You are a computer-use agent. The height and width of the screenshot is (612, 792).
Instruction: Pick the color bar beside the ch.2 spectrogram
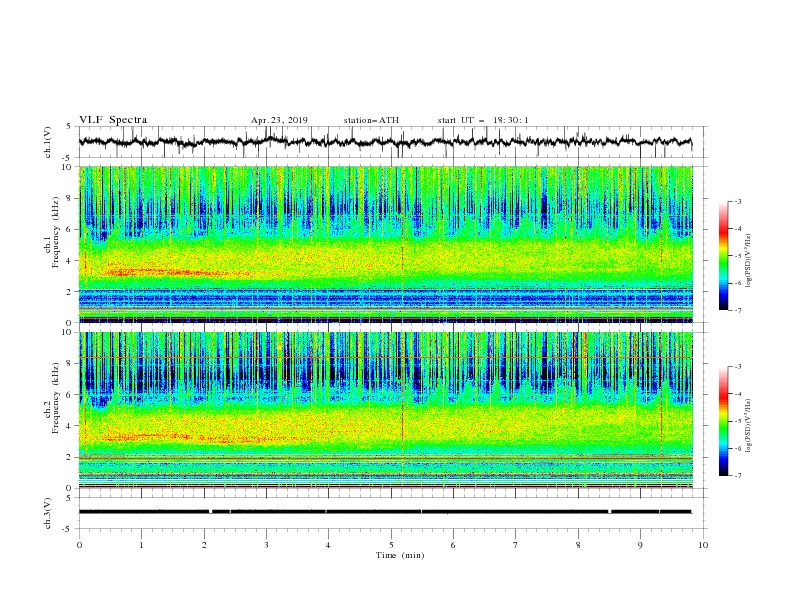(x=723, y=421)
